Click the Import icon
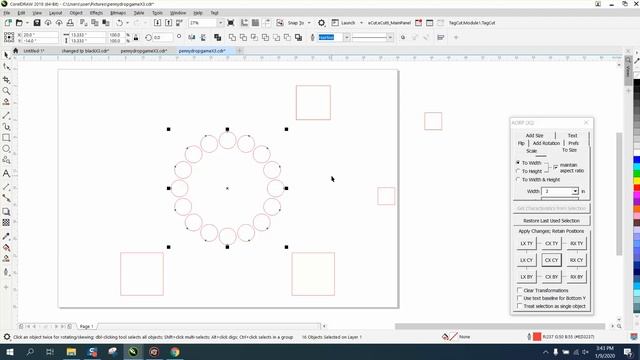Screen dimensions: 640x360 pyautogui.click(x=157, y=23)
